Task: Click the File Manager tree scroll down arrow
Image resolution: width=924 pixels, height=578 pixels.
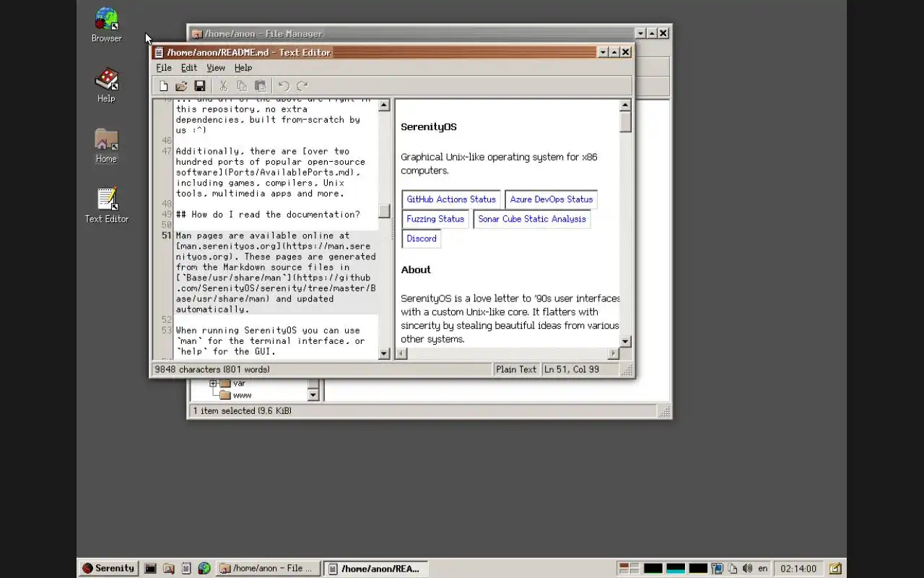Action: tap(313, 395)
